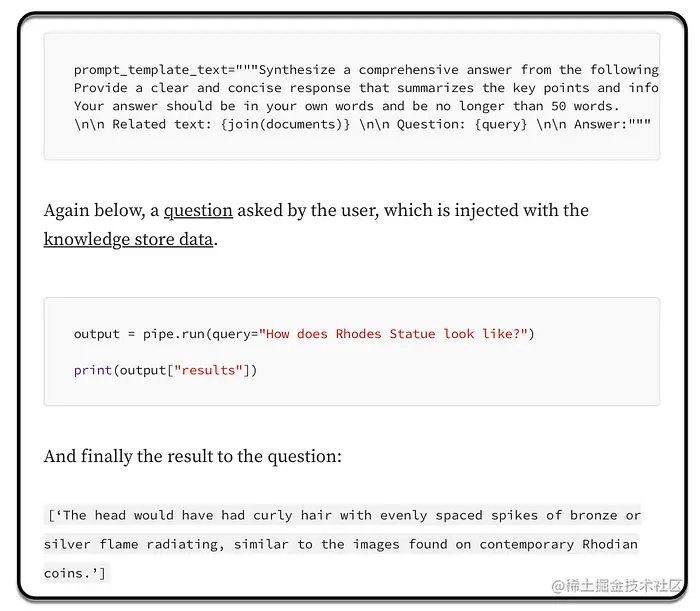Click the "And finally the result" paragraph

[x=193, y=457]
